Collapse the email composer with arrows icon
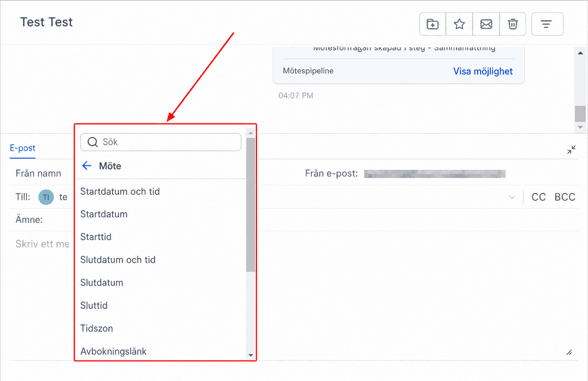The width and height of the screenshot is (588, 381). pyautogui.click(x=571, y=150)
